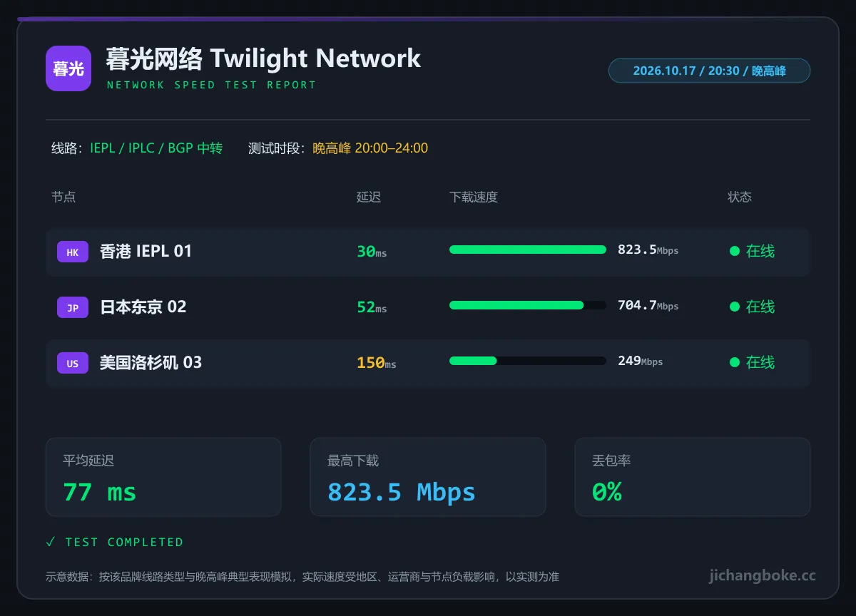Click green online status dot for 香港 IEPL 01

pos(735,251)
